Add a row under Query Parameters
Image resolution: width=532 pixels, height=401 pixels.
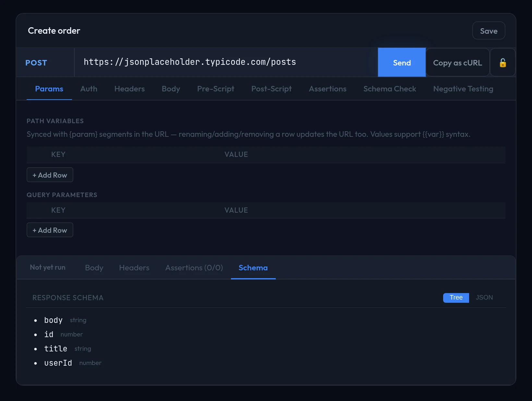click(x=50, y=230)
